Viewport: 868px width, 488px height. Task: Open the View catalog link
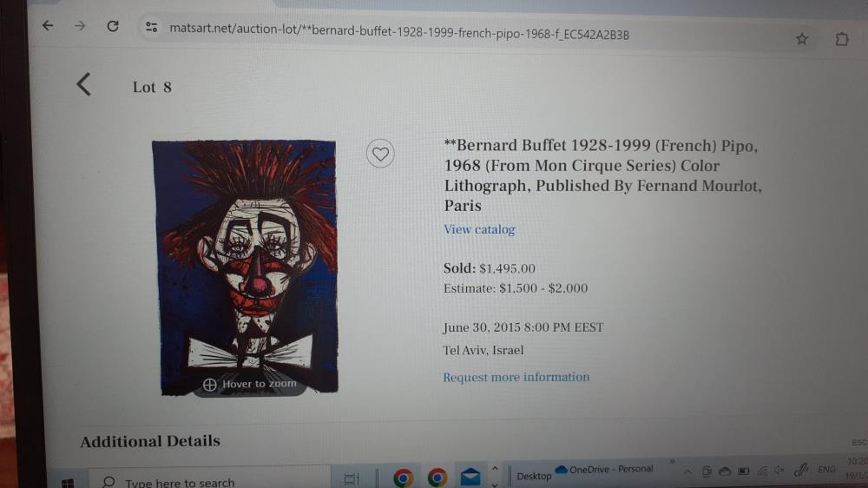point(479,228)
